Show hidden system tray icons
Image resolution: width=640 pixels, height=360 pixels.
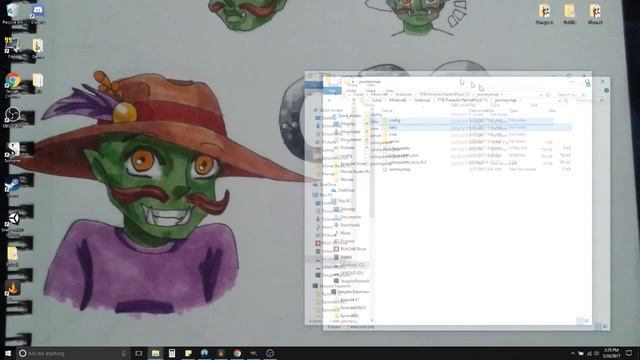pyautogui.click(x=573, y=353)
